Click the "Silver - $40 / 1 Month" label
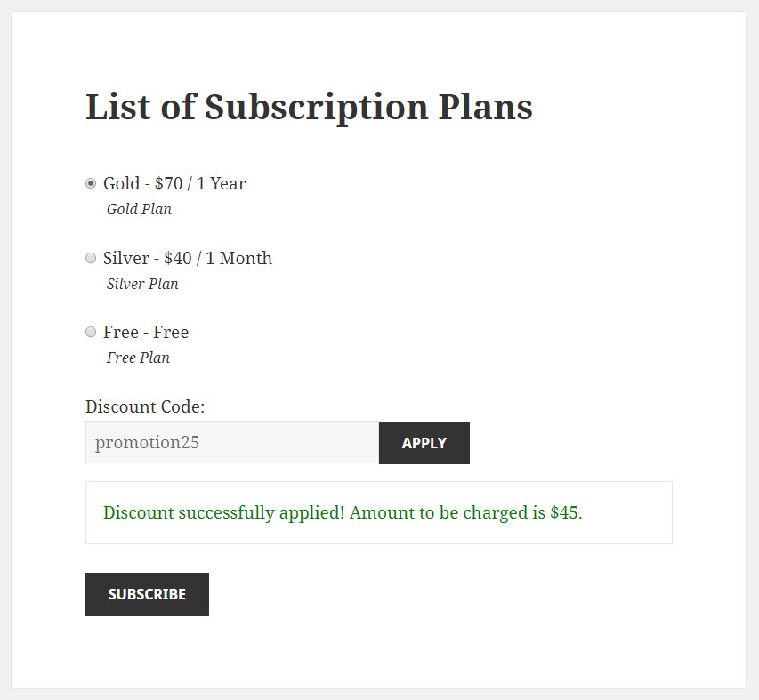759x700 pixels. coord(188,259)
